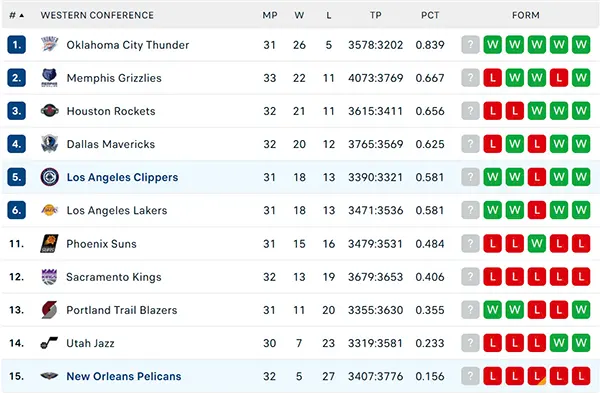Click Phoenix Suns green W form badge
The width and height of the screenshot is (600, 393).
pyautogui.click(x=537, y=244)
